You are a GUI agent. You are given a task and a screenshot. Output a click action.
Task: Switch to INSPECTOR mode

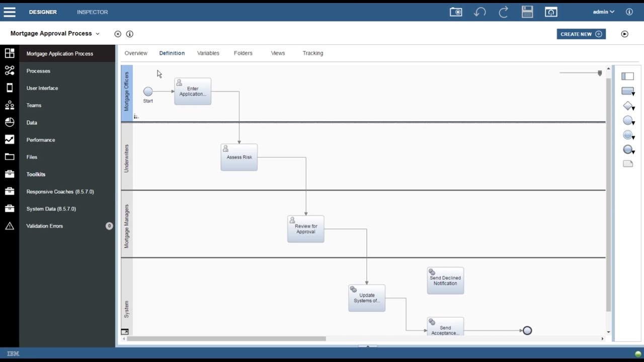(93, 12)
